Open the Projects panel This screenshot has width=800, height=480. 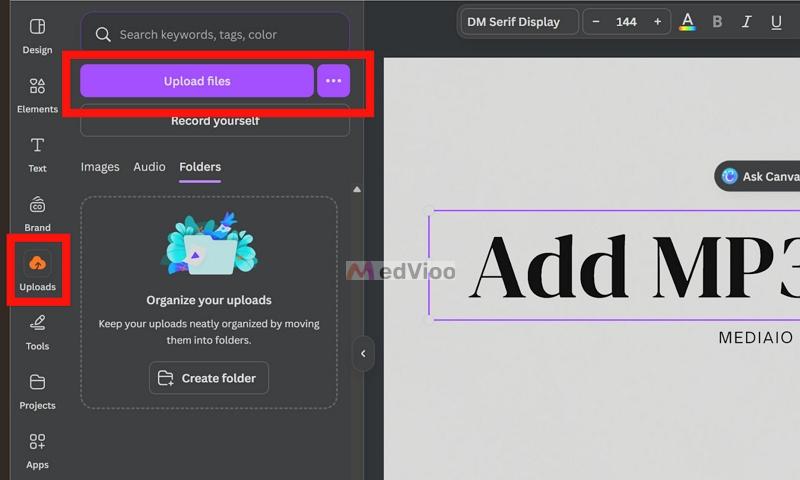point(37,392)
